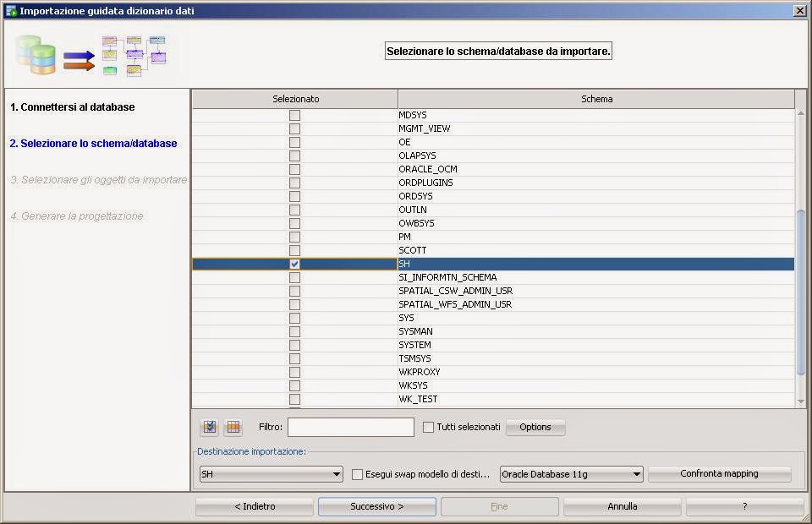Click the Fine finish button

pyautogui.click(x=500, y=506)
